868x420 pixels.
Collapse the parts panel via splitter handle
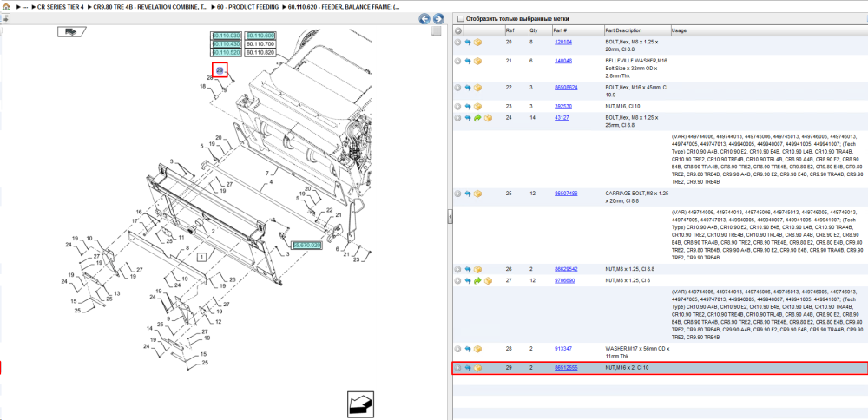pyautogui.click(x=450, y=216)
